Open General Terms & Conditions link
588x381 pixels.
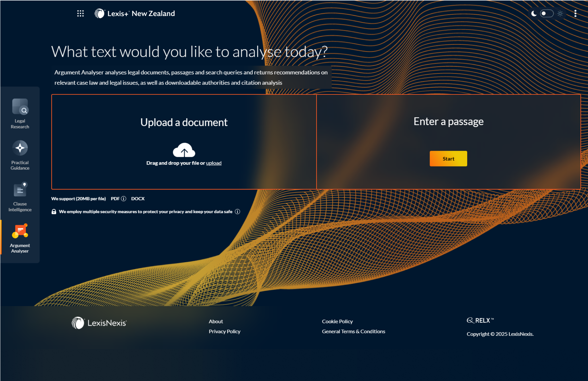click(x=354, y=332)
